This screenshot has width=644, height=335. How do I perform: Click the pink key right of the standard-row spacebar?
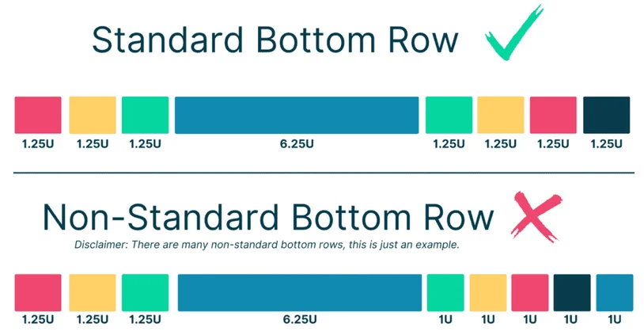(x=553, y=115)
